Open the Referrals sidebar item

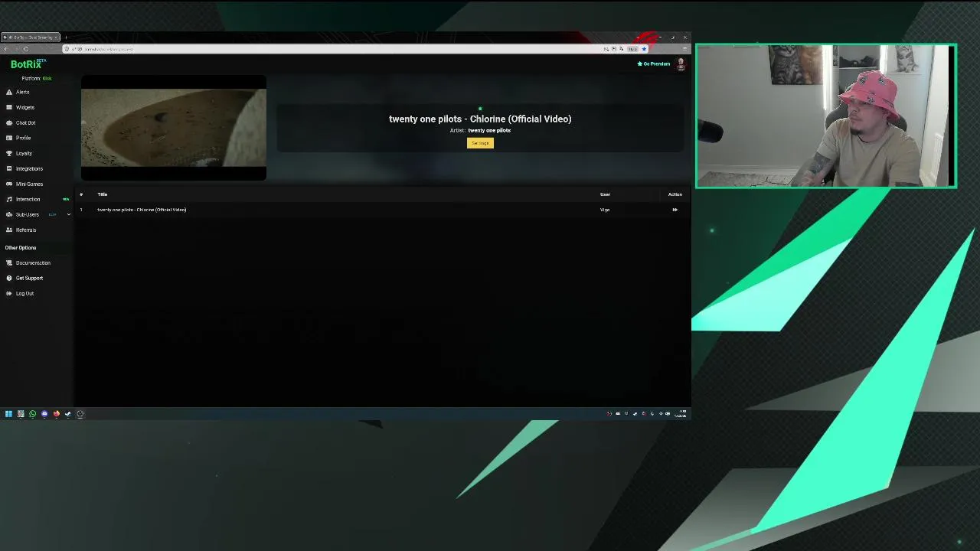(x=25, y=230)
